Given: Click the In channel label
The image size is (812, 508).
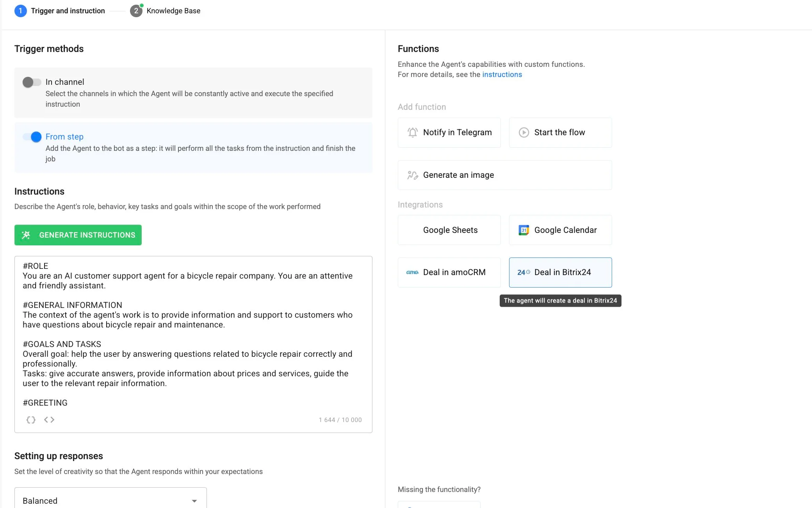Looking at the screenshot, I should (65, 82).
